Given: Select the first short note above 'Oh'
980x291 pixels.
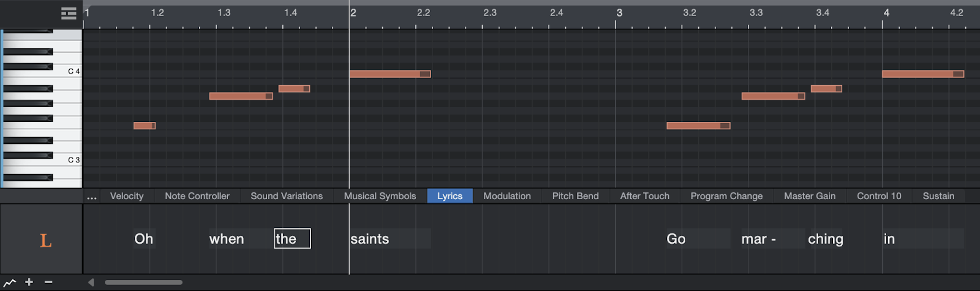Looking at the screenshot, I should [x=145, y=126].
